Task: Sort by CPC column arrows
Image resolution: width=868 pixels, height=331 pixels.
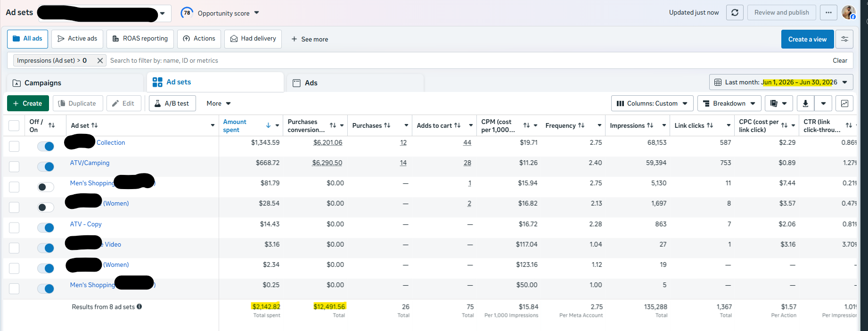Action: (784, 125)
